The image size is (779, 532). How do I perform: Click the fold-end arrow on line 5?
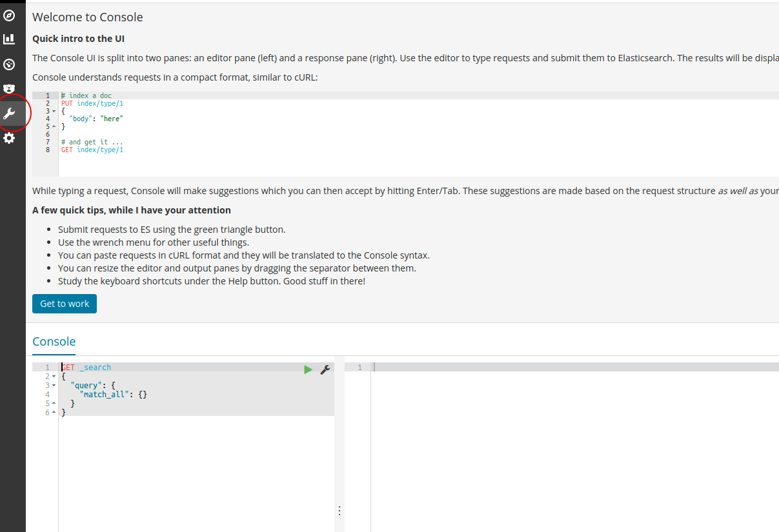[x=54, y=403]
